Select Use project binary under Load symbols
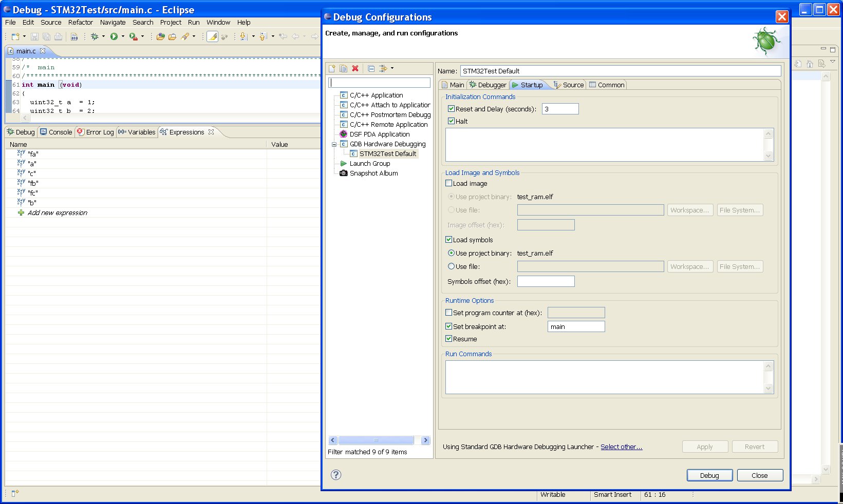This screenshot has height=504, width=843. click(451, 253)
